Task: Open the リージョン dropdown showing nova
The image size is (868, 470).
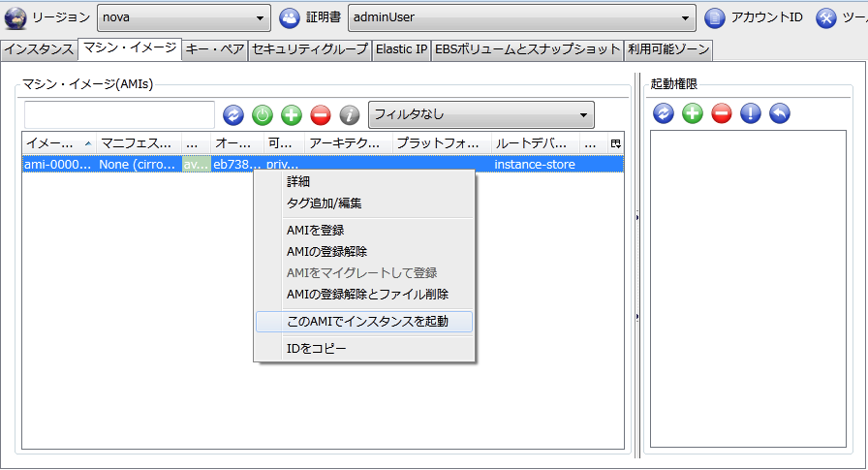Action: 183,17
